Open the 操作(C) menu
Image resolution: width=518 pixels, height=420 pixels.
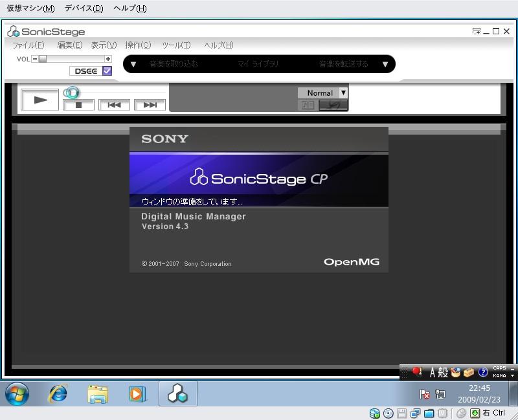138,45
